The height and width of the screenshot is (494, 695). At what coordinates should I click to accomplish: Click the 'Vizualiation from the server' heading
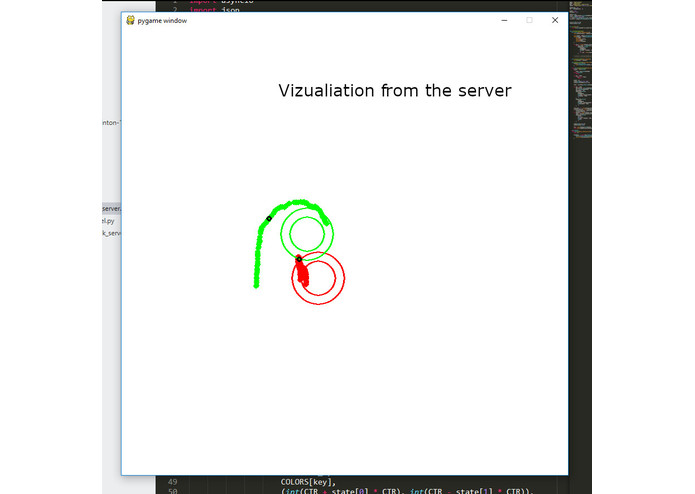tap(395, 91)
